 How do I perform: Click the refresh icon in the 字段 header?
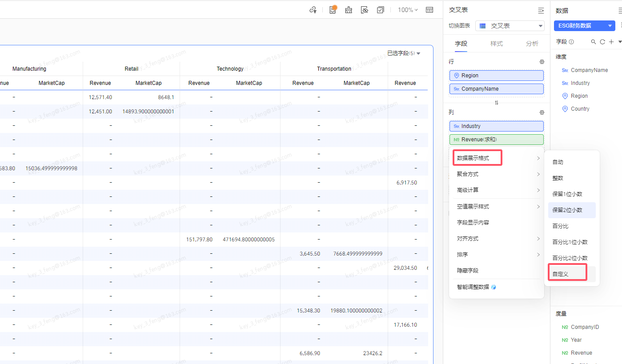pos(602,42)
